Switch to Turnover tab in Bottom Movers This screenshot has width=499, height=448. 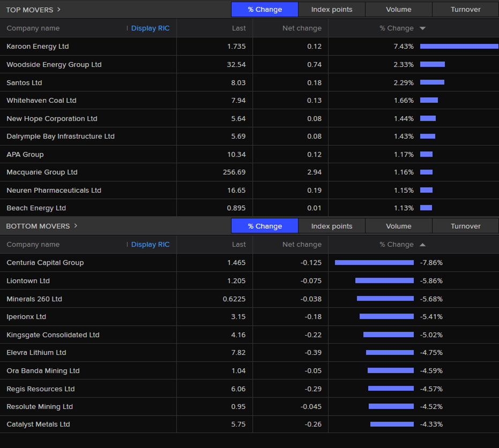(x=466, y=226)
